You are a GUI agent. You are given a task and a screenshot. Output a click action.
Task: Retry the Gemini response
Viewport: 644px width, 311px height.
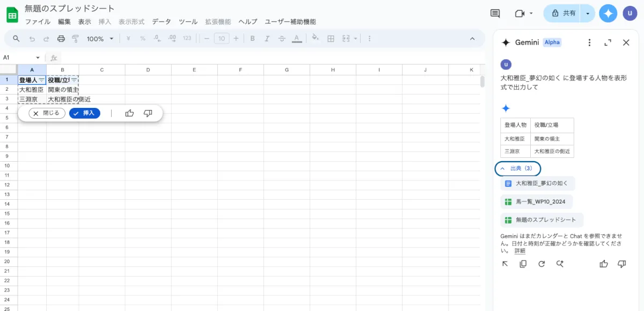(541, 264)
